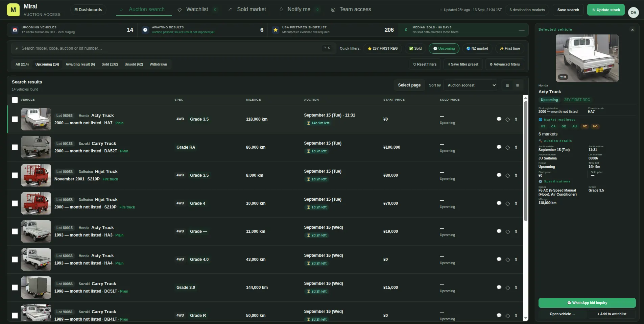
Task: Click the Save search button
Action: (x=568, y=10)
